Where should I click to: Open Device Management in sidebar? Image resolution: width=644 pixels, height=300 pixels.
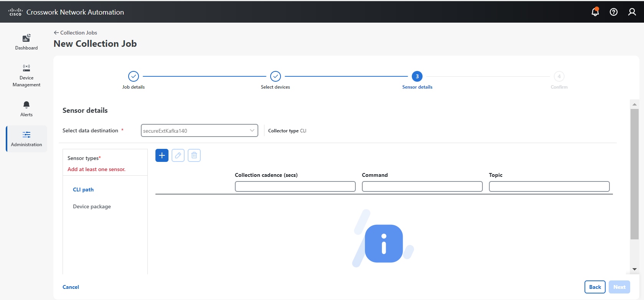[x=26, y=76]
